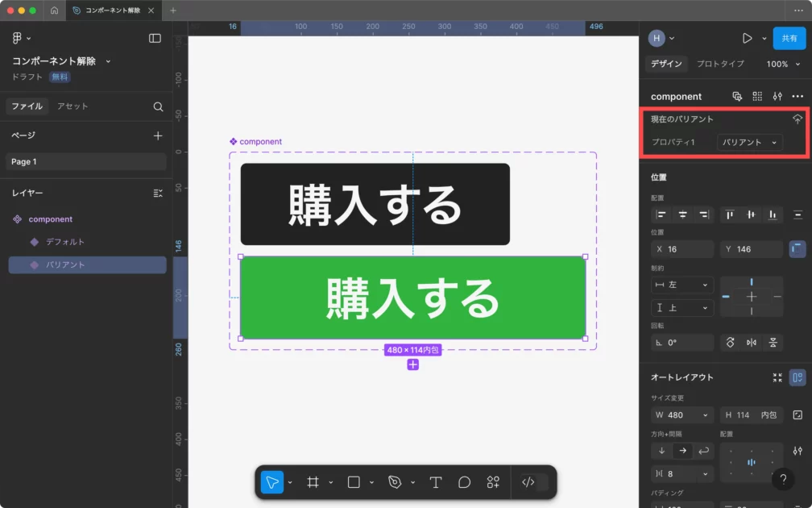Add a new page with plus icon
This screenshot has width=812, height=508.
[158, 135]
